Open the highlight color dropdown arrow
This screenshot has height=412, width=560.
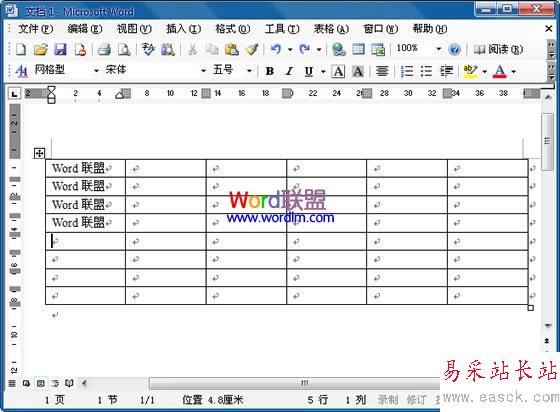pyautogui.click(x=485, y=71)
